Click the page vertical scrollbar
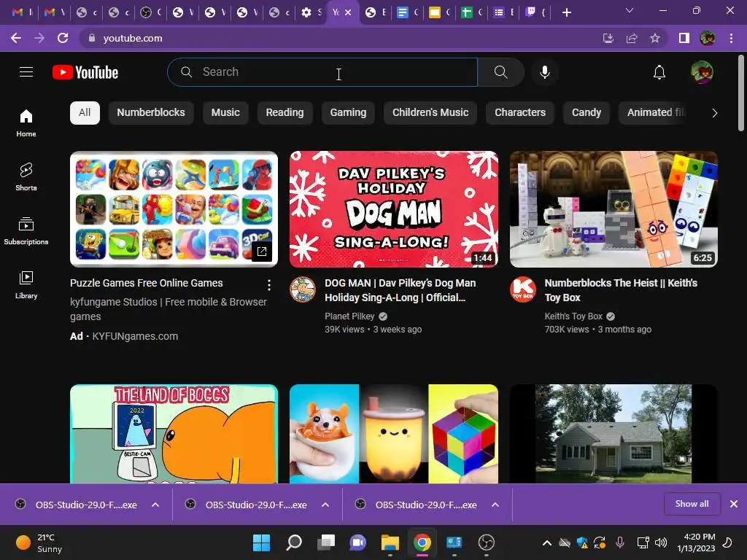747x560 pixels. (x=741, y=93)
